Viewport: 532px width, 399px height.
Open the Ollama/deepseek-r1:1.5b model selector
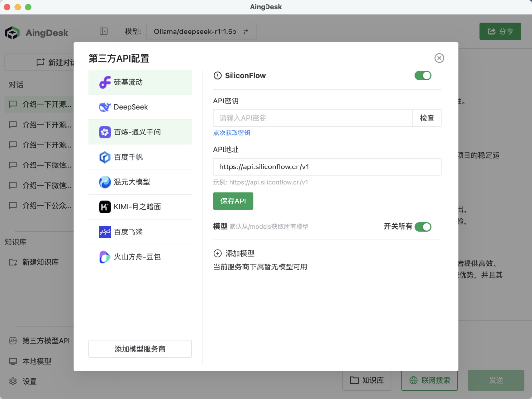point(201,32)
